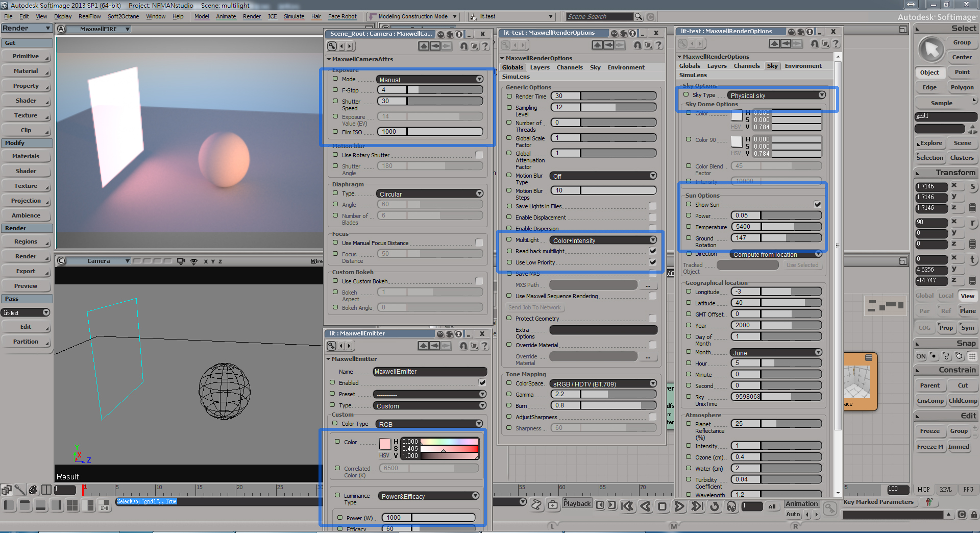Click the eye icon in the Camera viewport header
This screenshot has width=980, height=533.
tap(194, 261)
